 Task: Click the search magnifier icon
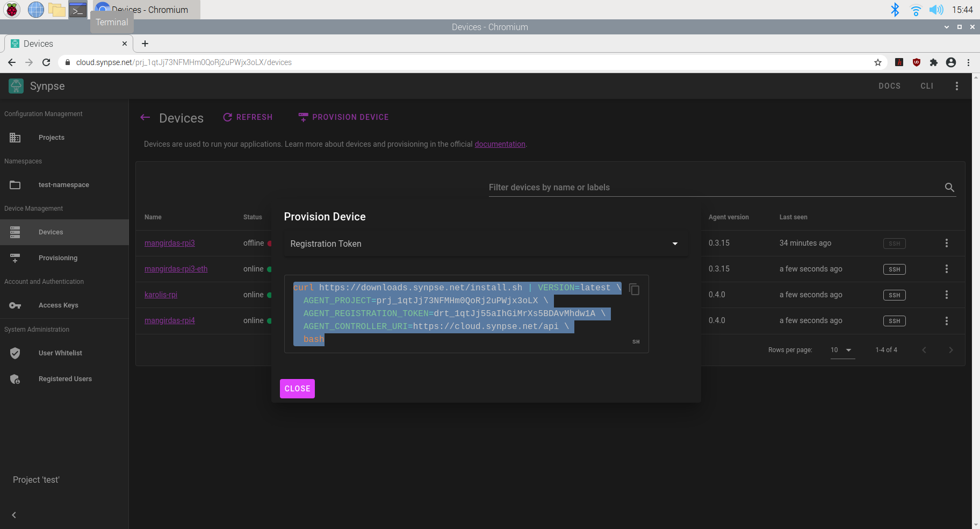[x=949, y=188]
